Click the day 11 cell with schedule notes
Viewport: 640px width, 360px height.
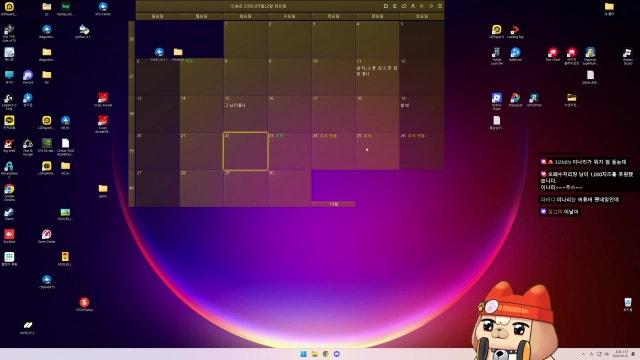[377, 76]
